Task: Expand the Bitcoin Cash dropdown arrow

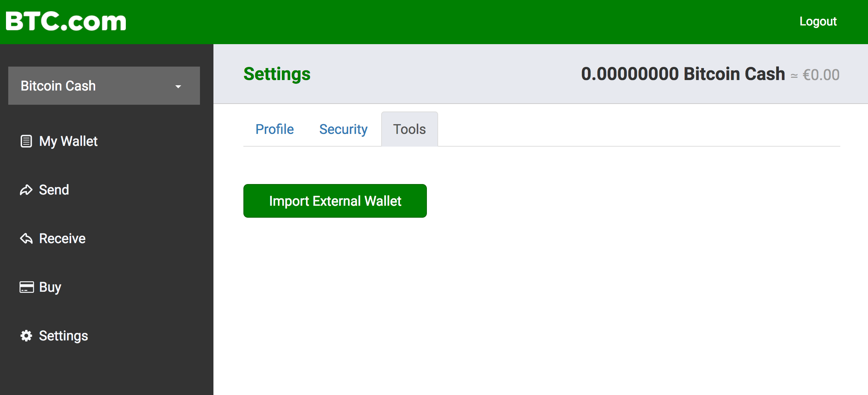Action: pyautogui.click(x=178, y=86)
